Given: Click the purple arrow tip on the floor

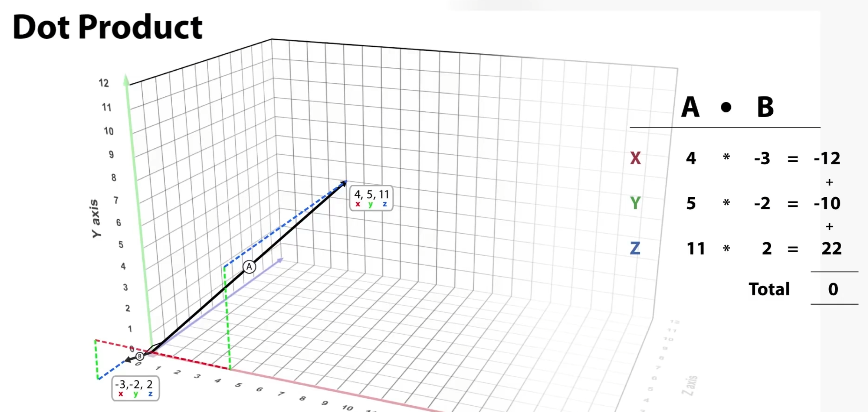Looking at the screenshot, I should coord(281,260).
